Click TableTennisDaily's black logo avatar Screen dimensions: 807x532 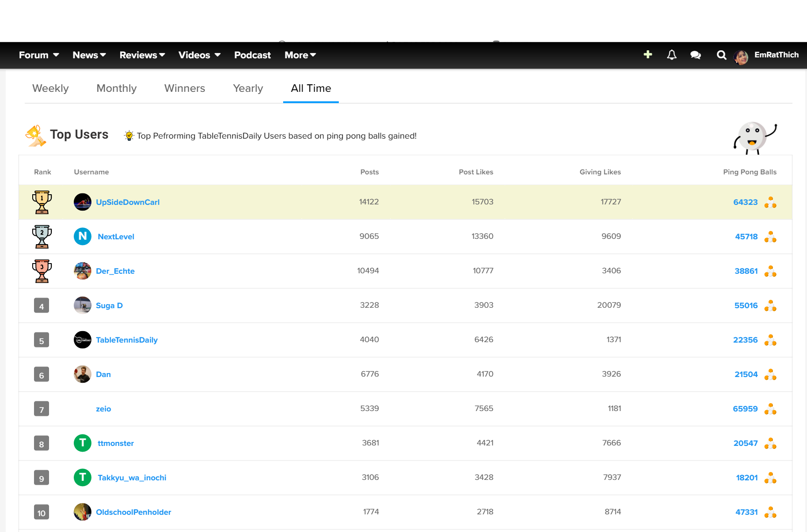pos(83,340)
